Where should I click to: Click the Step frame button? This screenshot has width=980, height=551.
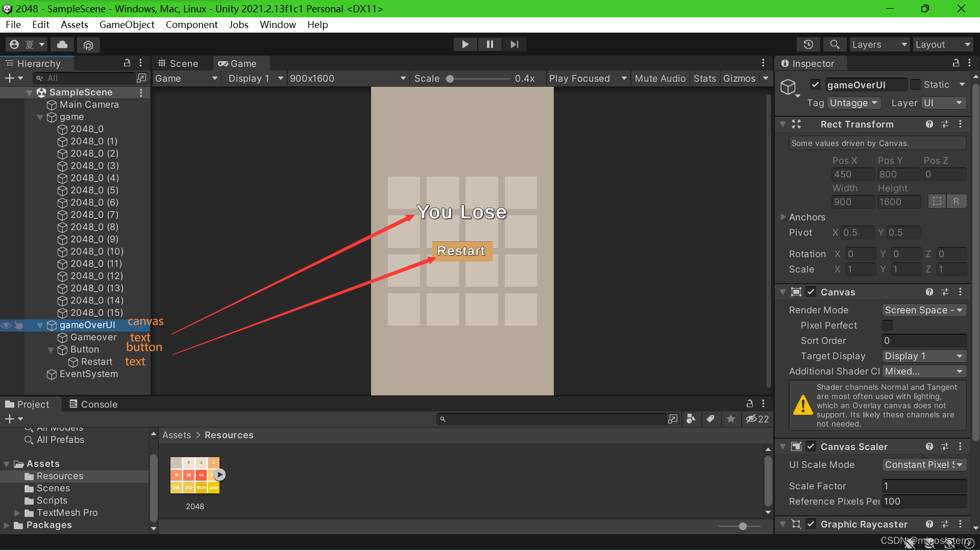(514, 44)
